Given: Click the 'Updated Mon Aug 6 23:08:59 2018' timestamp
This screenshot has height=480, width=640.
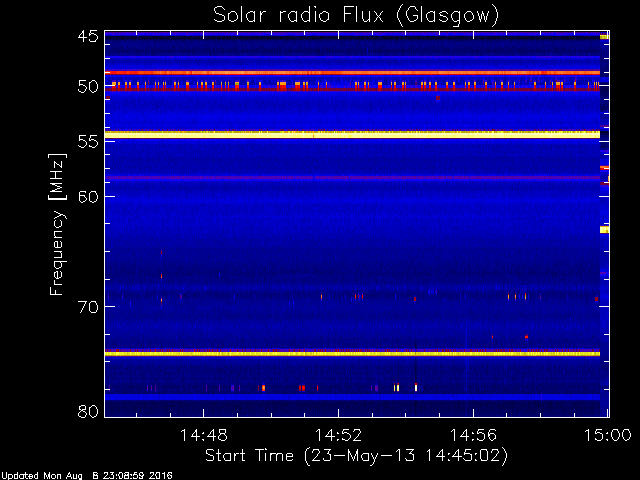Looking at the screenshot, I should [x=87, y=476].
